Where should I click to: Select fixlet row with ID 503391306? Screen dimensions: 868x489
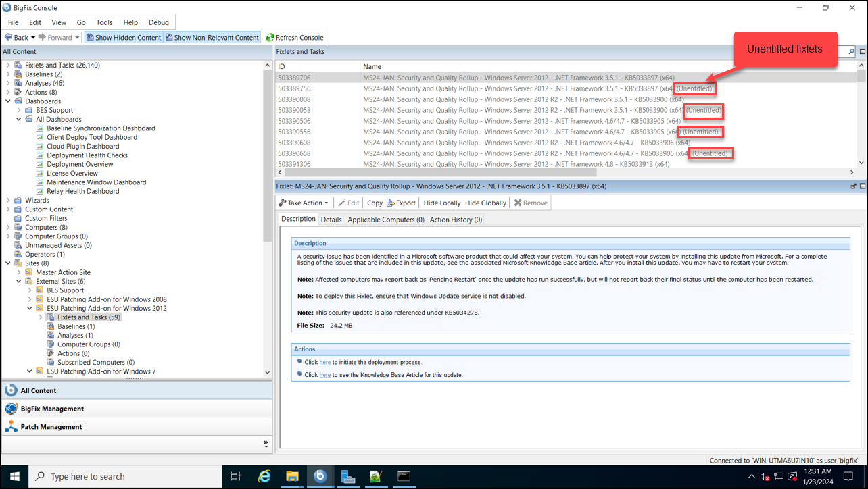(566, 164)
